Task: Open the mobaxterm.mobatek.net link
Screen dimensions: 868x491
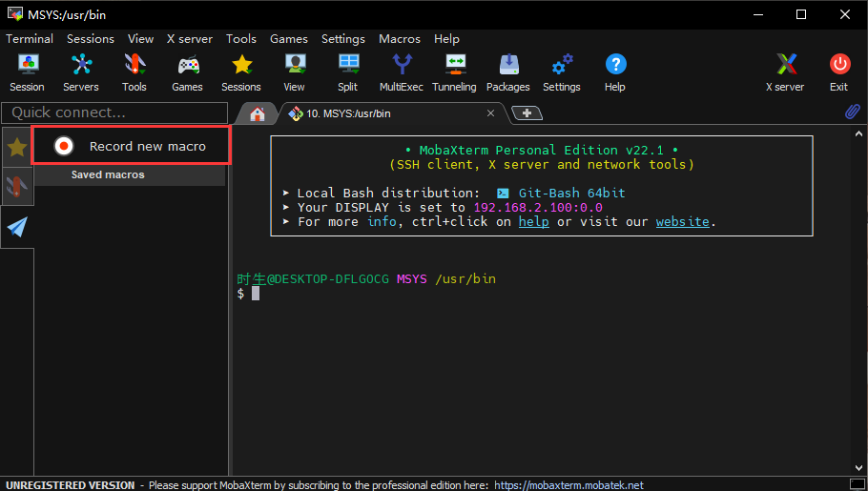Action: click(568, 485)
